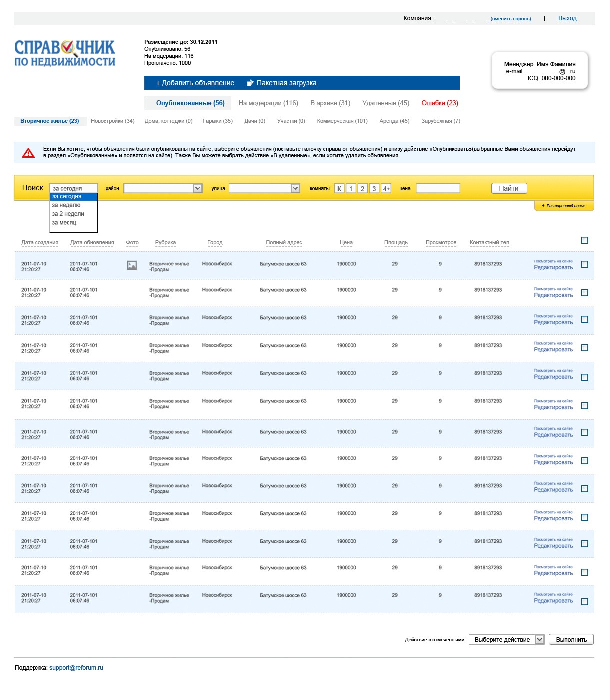Click Выход to log out
Viewport: 610px width, 700px height.
pyautogui.click(x=567, y=18)
